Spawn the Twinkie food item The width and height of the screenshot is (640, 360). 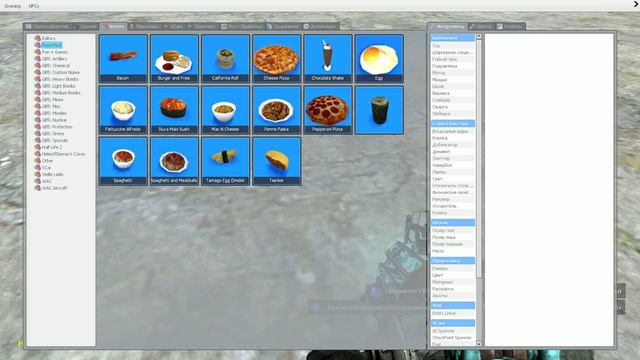pos(277,161)
